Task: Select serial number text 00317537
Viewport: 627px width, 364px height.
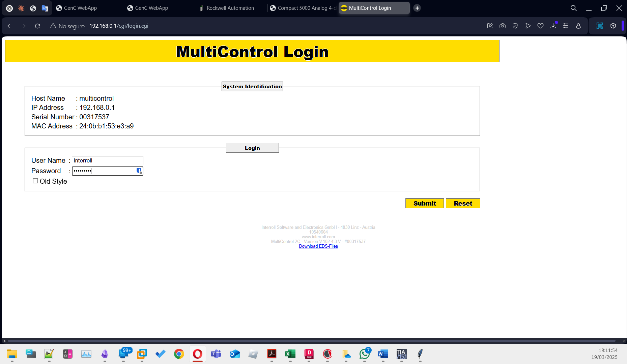Action: tap(94, 117)
